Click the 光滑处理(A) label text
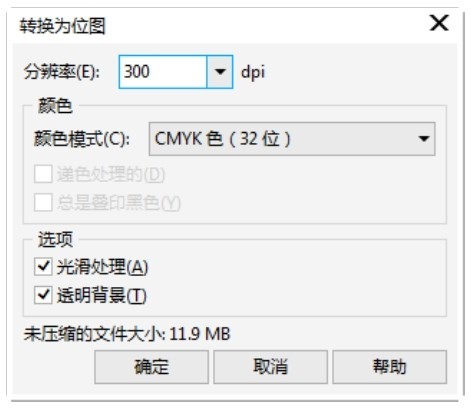 (x=102, y=267)
